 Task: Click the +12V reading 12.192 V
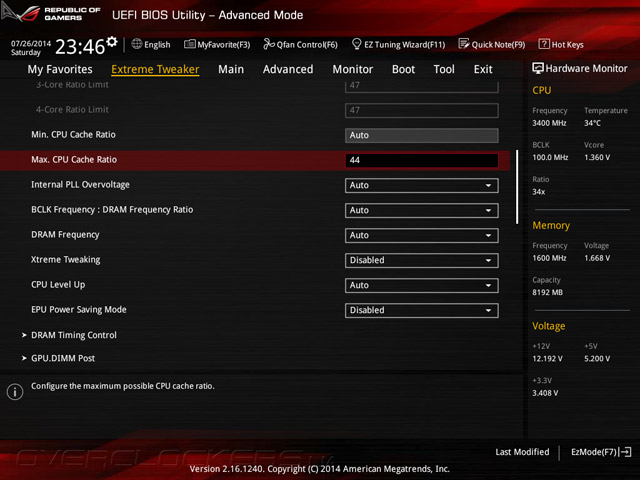(547, 358)
